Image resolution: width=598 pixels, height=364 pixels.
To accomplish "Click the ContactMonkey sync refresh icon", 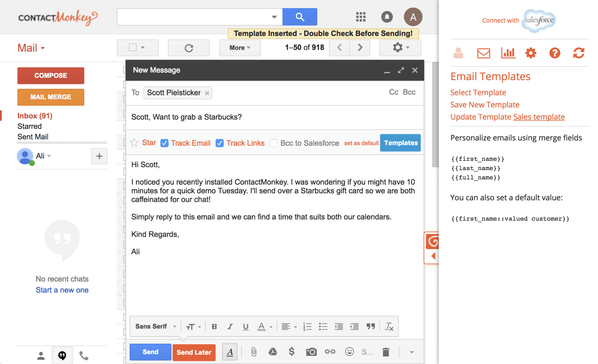I will pyautogui.click(x=578, y=53).
